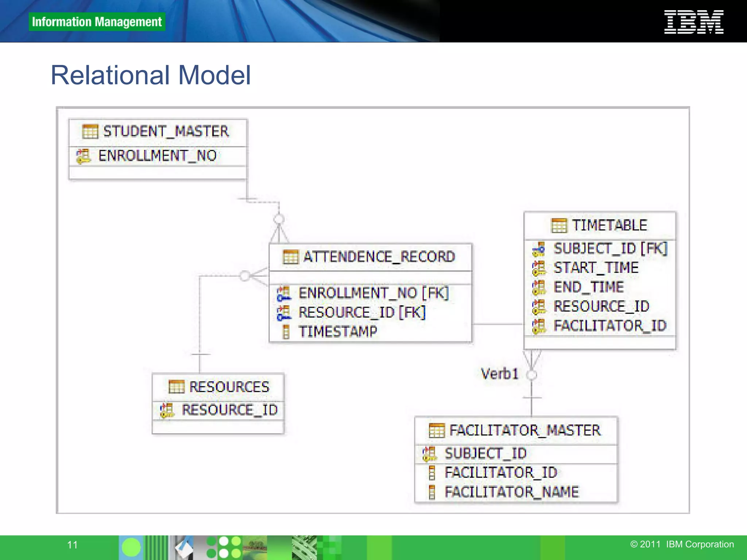Click the RESOURCES table icon
The height and width of the screenshot is (560, 747).
(177, 386)
